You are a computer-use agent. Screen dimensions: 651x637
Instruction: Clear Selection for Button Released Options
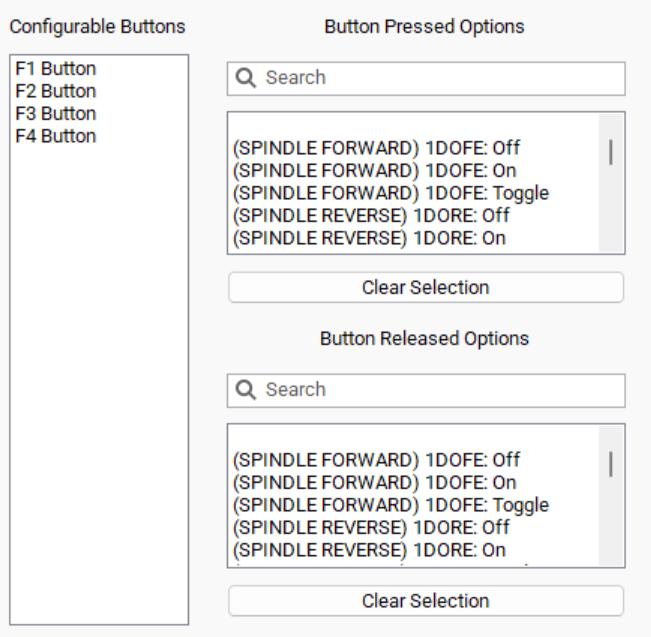(x=425, y=601)
